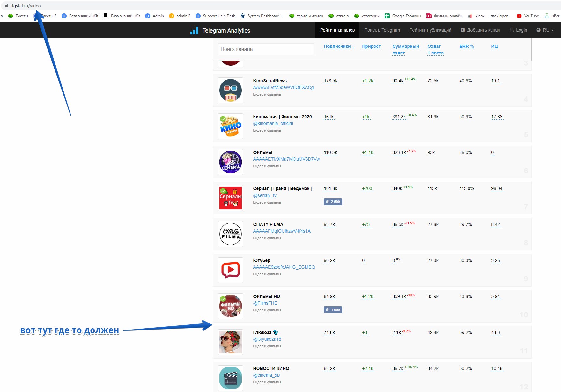The height and width of the screenshot is (392, 561).
Task: Click the KinoSerialNews channel title
Action: (270, 81)
